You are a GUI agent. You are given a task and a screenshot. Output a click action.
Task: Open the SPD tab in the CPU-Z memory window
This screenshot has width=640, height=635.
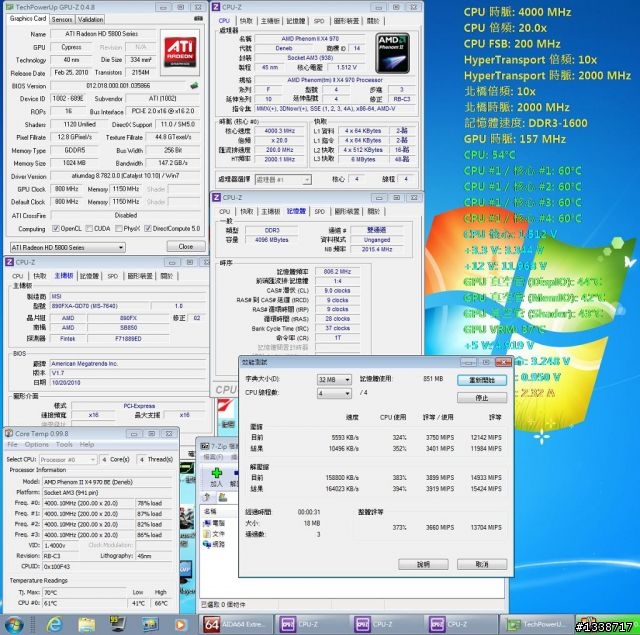pyautogui.click(x=320, y=211)
